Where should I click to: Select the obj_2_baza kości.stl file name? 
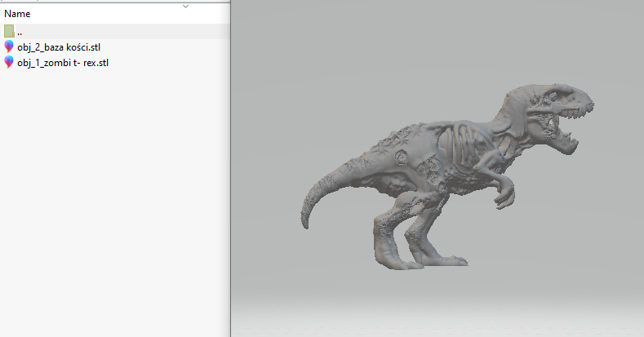pos(59,47)
